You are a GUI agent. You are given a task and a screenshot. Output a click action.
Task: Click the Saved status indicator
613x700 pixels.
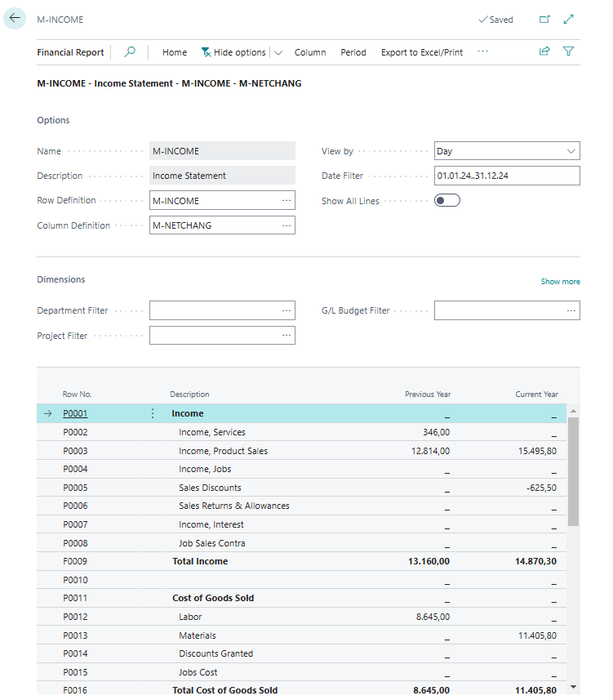[x=495, y=20]
